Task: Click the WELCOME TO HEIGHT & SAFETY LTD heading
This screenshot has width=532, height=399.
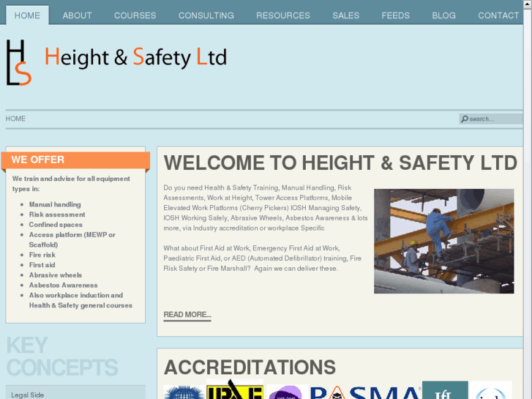Action: pyautogui.click(x=340, y=163)
